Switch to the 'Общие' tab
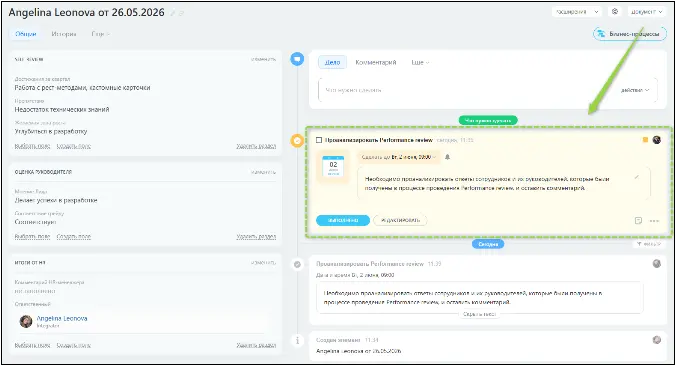The width and height of the screenshot is (677, 367). (26, 34)
